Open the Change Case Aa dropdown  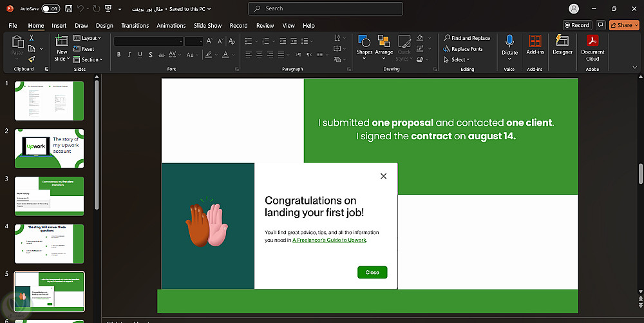pos(192,55)
